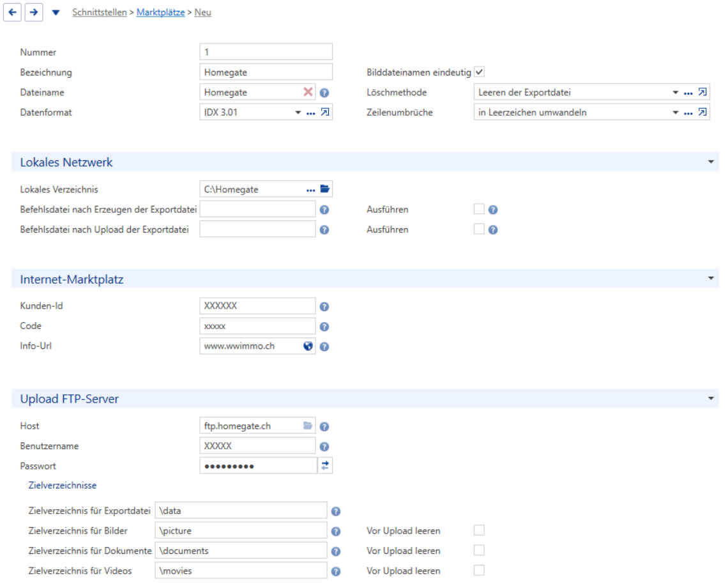Image resolution: width=728 pixels, height=584 pixels.
Task: Go back with the left arrow button
Action: pyautogui.click(x=13, y=12)
